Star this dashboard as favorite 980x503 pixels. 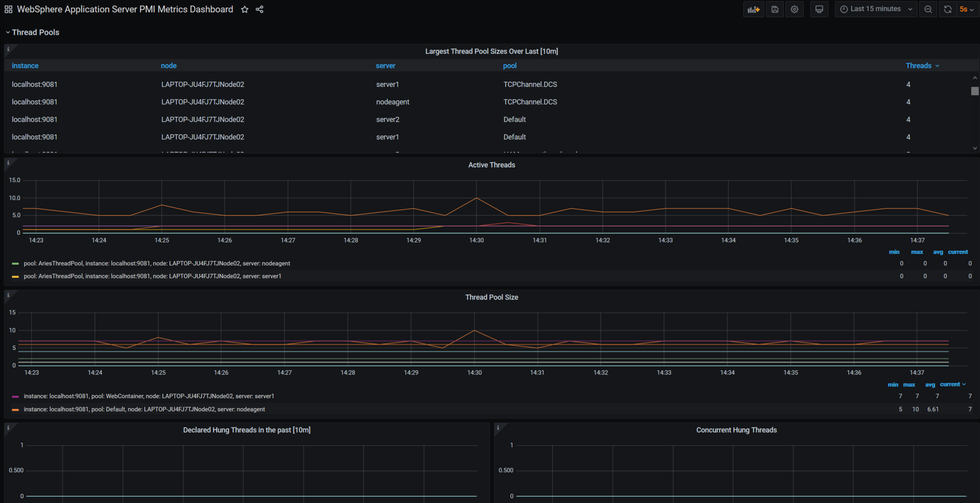245,10
